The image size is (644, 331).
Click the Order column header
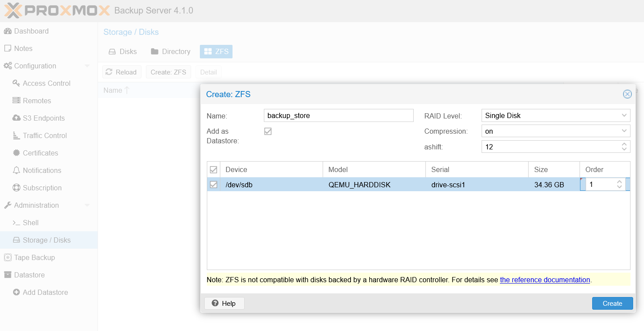(x=605, y=169)
